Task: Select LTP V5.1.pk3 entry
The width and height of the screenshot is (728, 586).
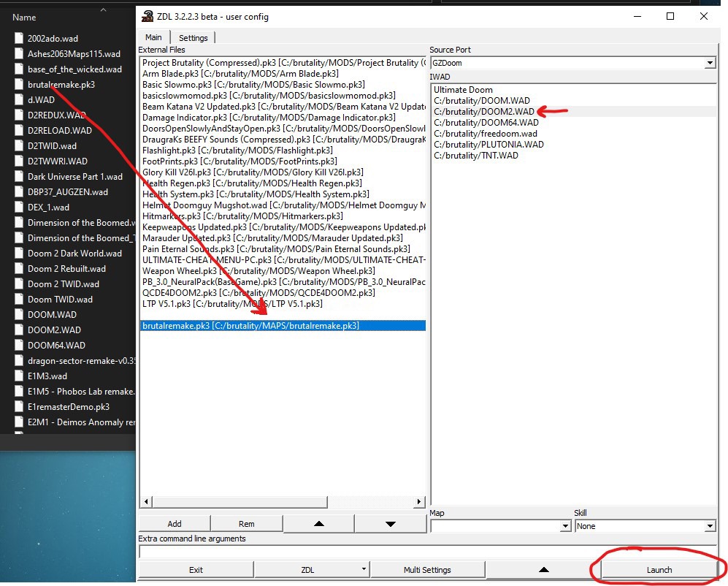Action: tap(283, 304)
